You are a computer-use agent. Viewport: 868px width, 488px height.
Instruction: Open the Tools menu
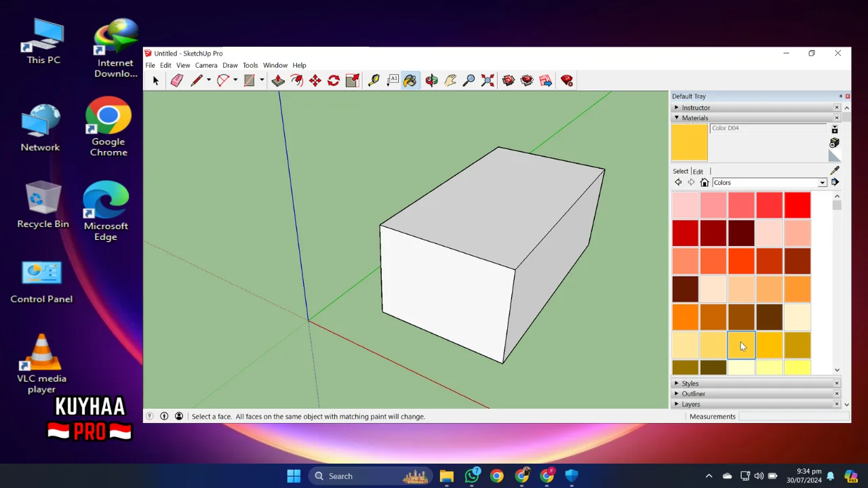pos(250,65)
